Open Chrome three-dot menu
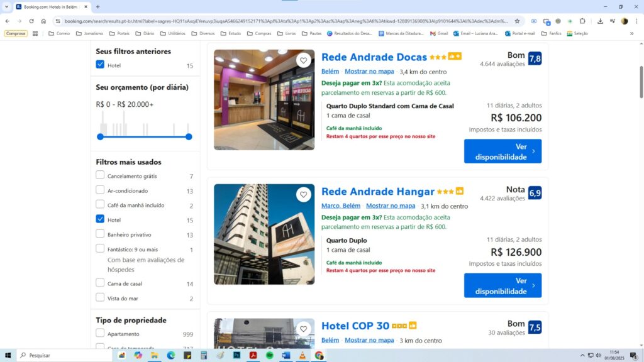Screen dimensions: 644x362 [x=636, y=21]
